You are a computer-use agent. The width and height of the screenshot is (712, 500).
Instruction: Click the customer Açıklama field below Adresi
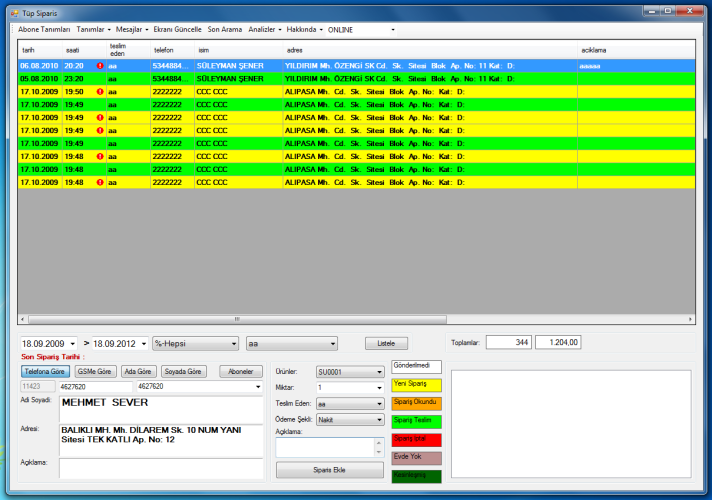tap(161, 468)
